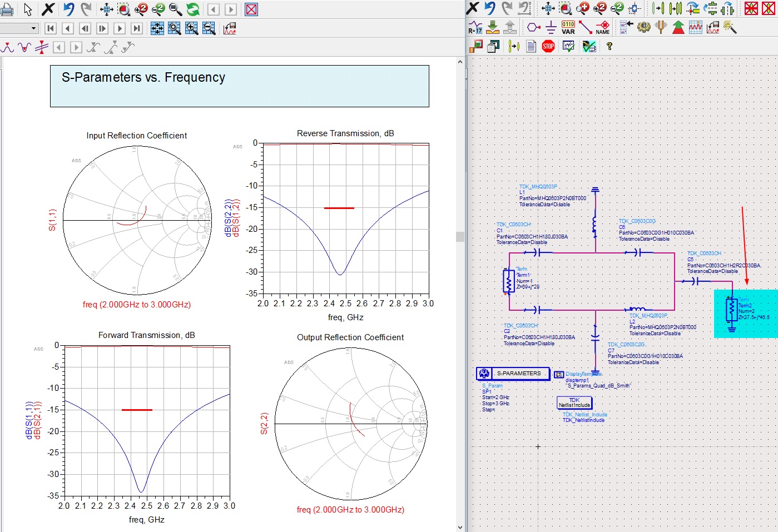Activate zoom-area tool in data display
Viewport: 778px width, 532px height.
pyautogui.click(x=123, y=9)
